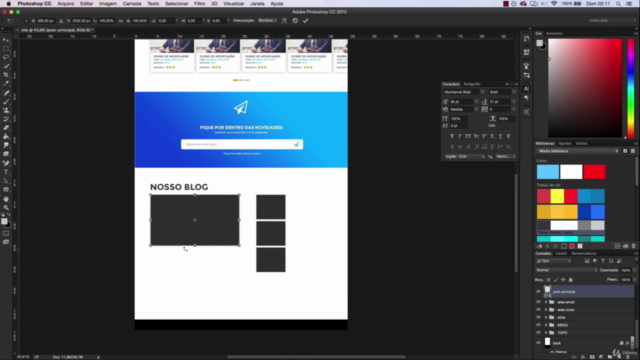The width and height of the screenshot is (640, 360).
Task: Select the Move tool
Action: click(6, 40)
